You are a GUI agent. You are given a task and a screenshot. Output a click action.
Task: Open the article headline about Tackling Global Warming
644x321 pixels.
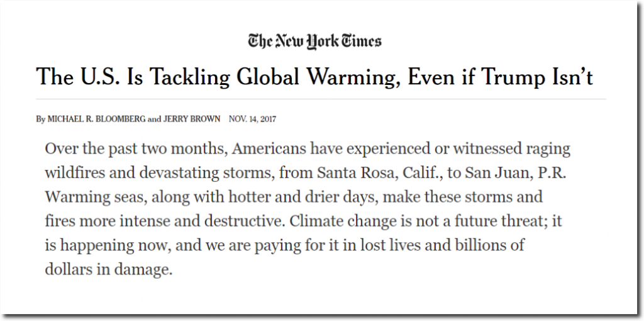pos(314,76)
